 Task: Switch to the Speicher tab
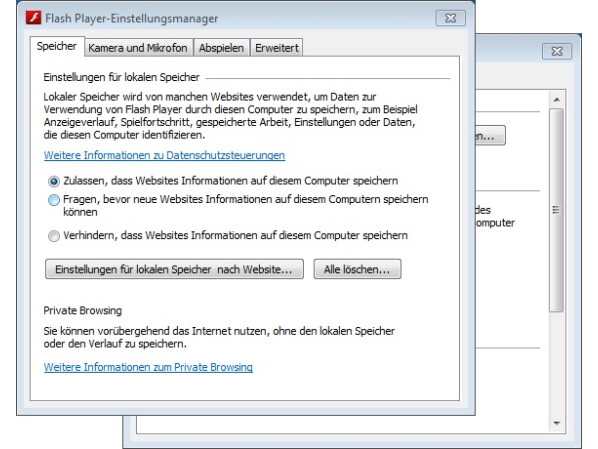[57, 47]
